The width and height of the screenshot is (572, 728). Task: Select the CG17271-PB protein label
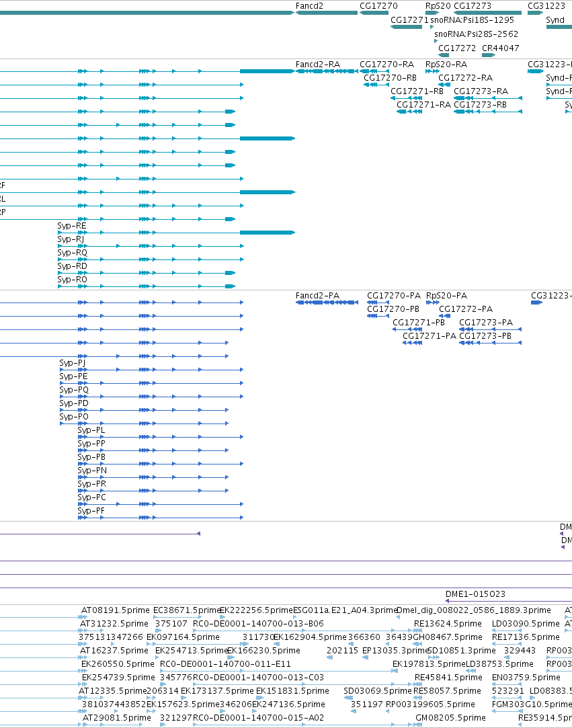point(419,323)
